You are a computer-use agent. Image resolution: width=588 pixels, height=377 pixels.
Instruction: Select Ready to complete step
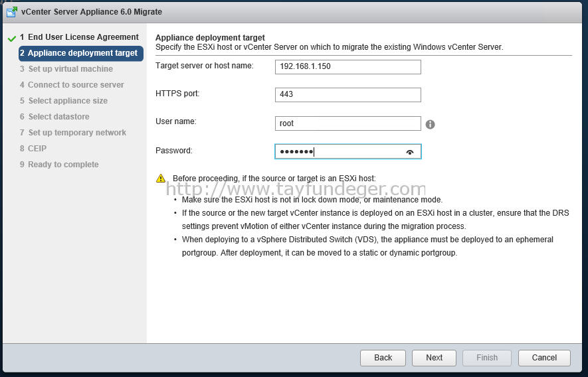[x=59, y=165]
